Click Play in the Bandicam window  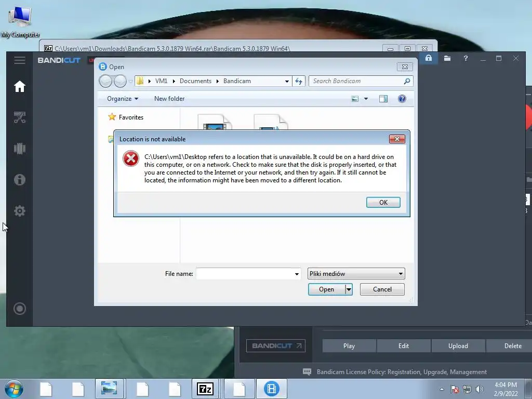pyautogui.click(x=349, y=345)
